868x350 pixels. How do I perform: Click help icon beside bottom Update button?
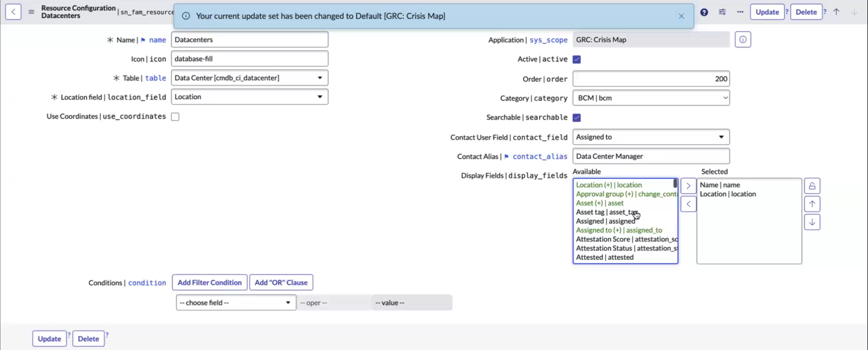coord(69,335)
